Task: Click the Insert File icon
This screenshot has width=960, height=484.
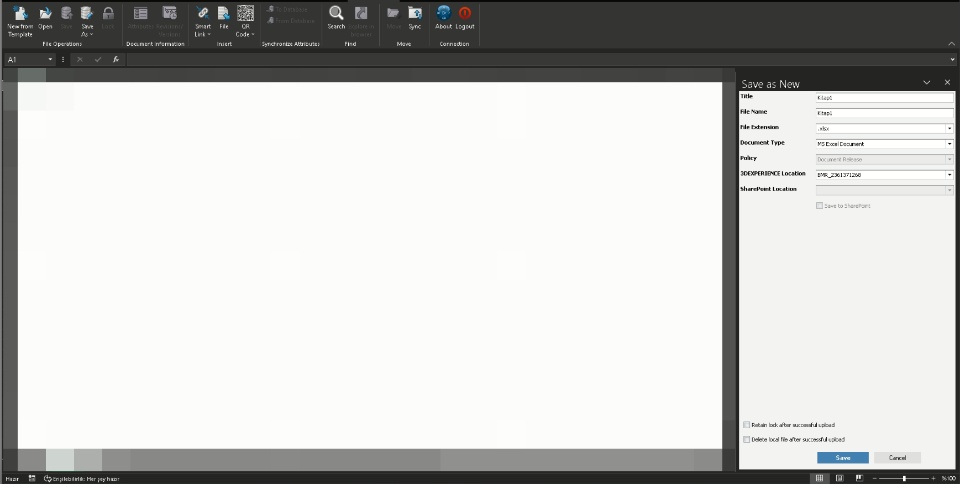Action: coord(223,13)
